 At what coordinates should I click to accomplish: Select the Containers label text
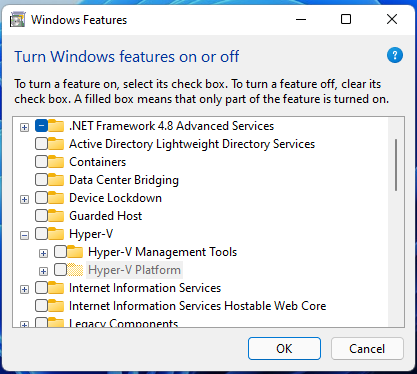pyautogui.click(x=98, y=162)
